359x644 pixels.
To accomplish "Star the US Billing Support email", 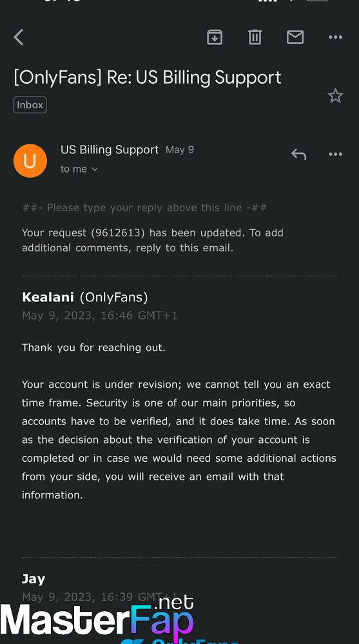I will (335, 96).
